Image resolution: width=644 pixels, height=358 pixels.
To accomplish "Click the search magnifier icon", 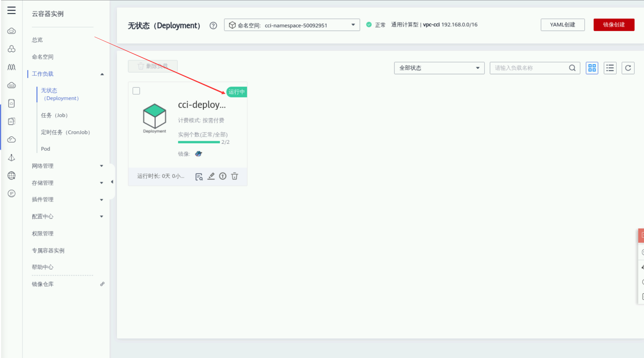I will point(572,68).
